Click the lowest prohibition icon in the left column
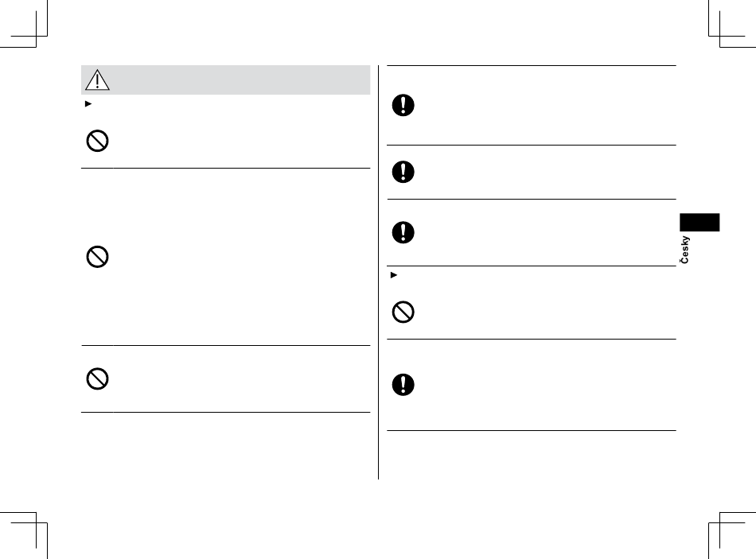This screenshot has height=559, width=756. (x=97, y=378)
